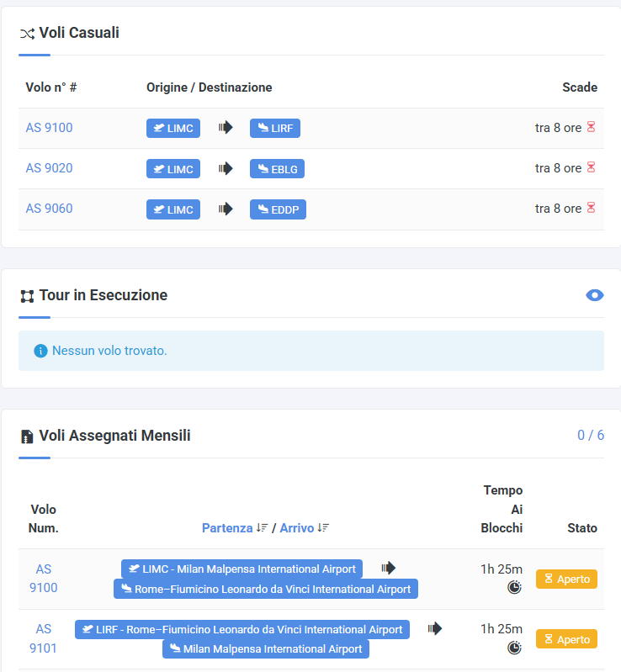Open random flight AS 9100 link
The height and width of the screenshot is (672, 621).
49,128
